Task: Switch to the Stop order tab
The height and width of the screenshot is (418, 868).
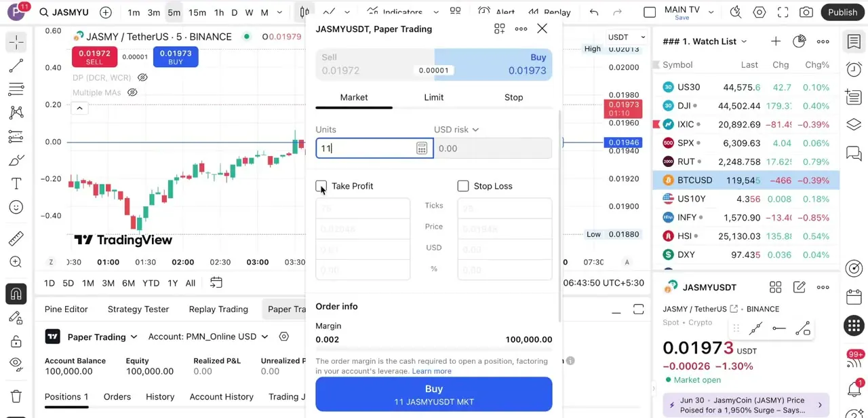Action: (513, 97)
